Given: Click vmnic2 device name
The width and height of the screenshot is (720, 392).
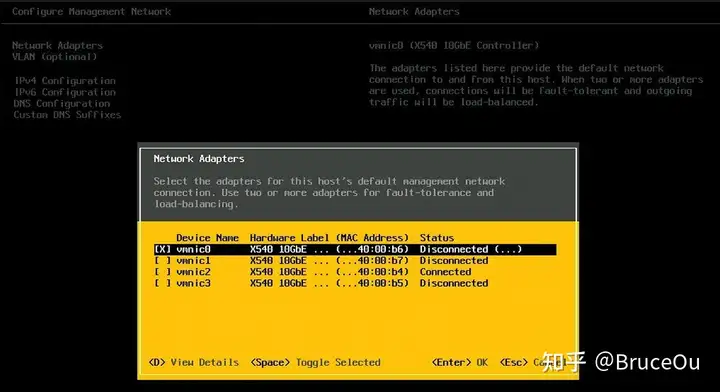Looking at the screenshot, I should point(193,272).
